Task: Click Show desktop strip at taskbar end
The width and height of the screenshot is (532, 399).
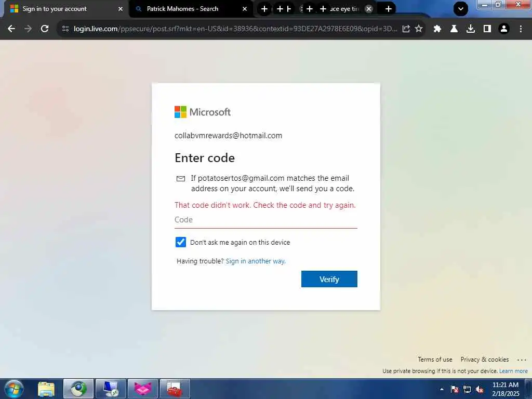Action: pos(528,389)
